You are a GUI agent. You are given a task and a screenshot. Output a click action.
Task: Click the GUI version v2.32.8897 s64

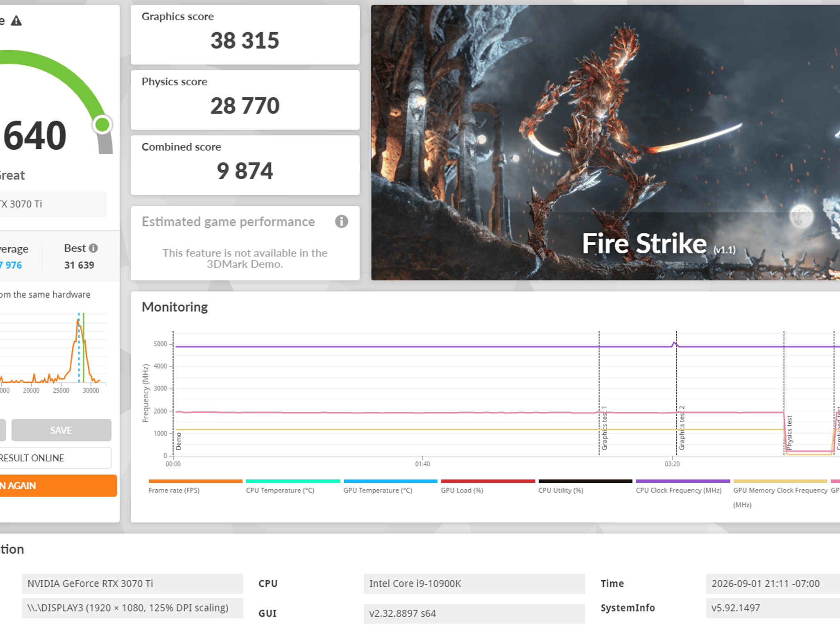click(474, 613)
